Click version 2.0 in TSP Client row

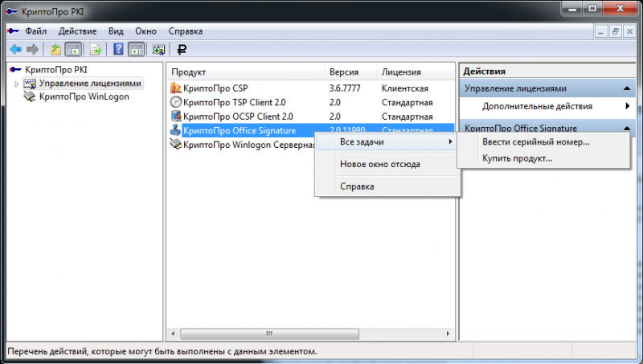click(x=335, y=103)
